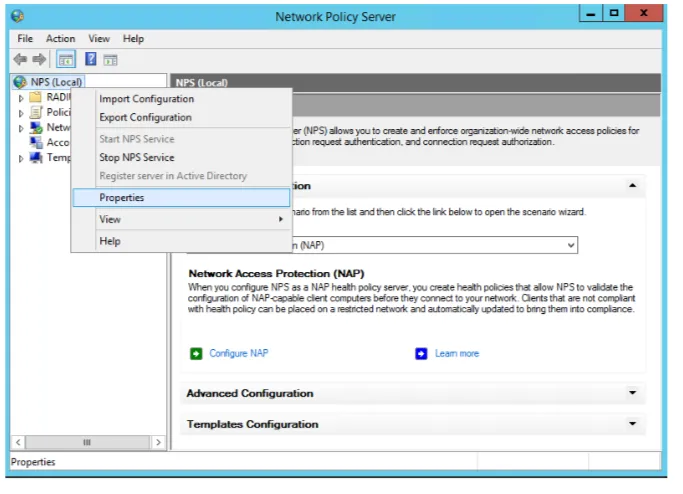Select Properties in the context menu
Image resolution: width=683 pixels, height=494 pixels.
[181, 197]
